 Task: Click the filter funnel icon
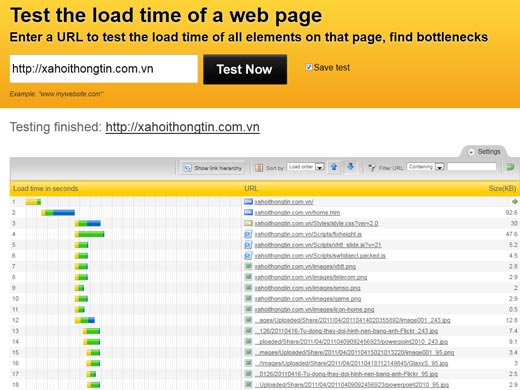pos(372,168)
